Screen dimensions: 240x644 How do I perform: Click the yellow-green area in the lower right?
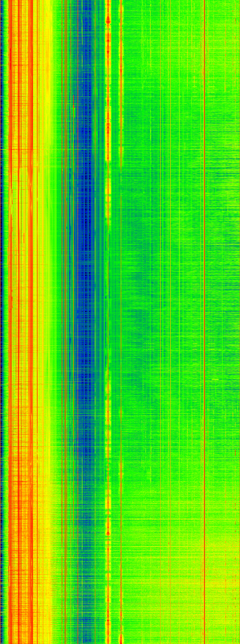tap(220, 600)
